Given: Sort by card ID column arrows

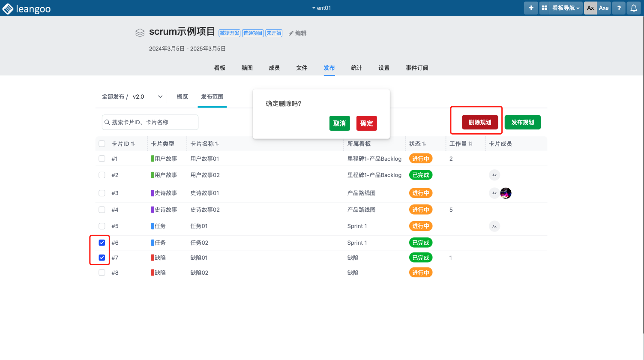Looking at the screenshot, I should (133, 144).
